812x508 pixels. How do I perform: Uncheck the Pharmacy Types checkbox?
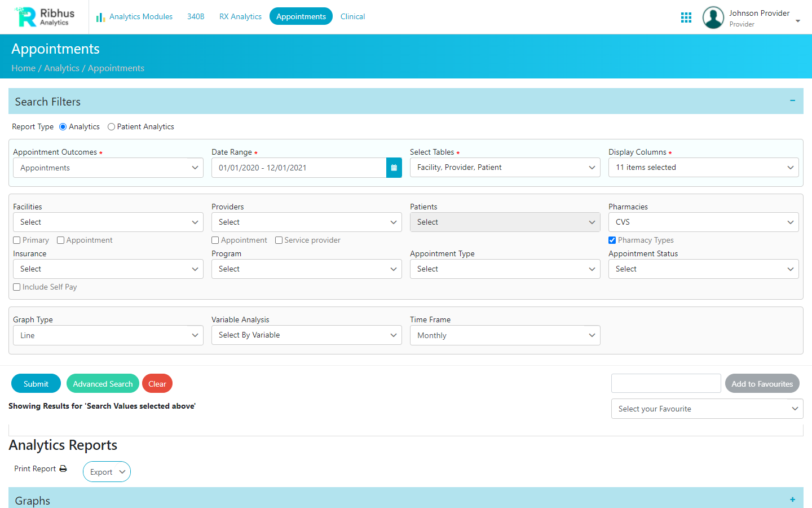coord(612,240)
